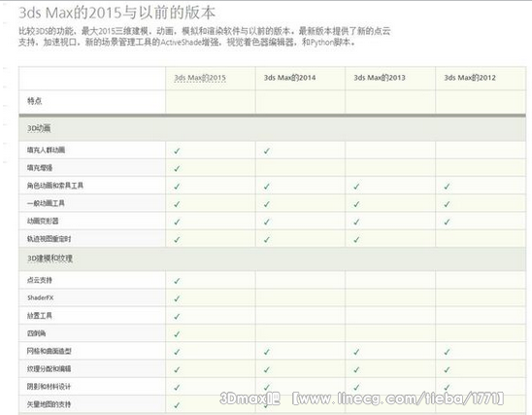Click the 纹理分配和编辑 row label
The height and width of the screenshot is (415, 532).
point(50,368)
